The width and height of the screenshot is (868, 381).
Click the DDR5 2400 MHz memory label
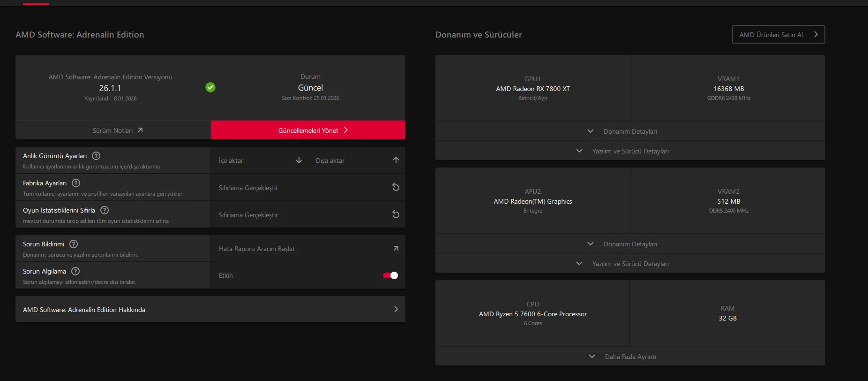point(729,211)
